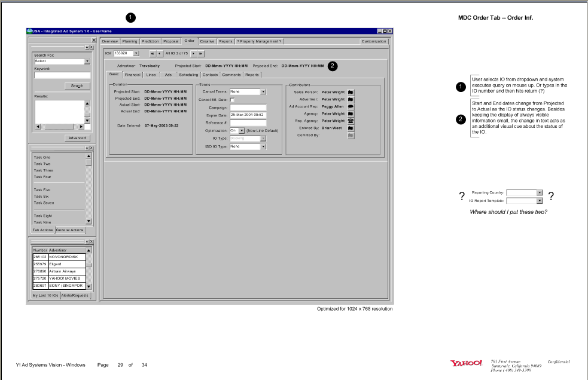Click the previous IO navigation arrow

tap(160, 54)
